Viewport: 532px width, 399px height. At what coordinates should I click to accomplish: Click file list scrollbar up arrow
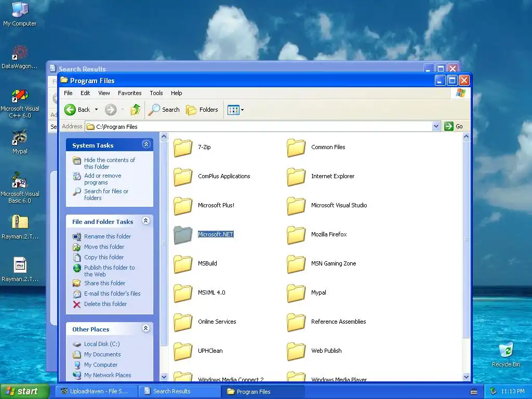click(466, 137)
